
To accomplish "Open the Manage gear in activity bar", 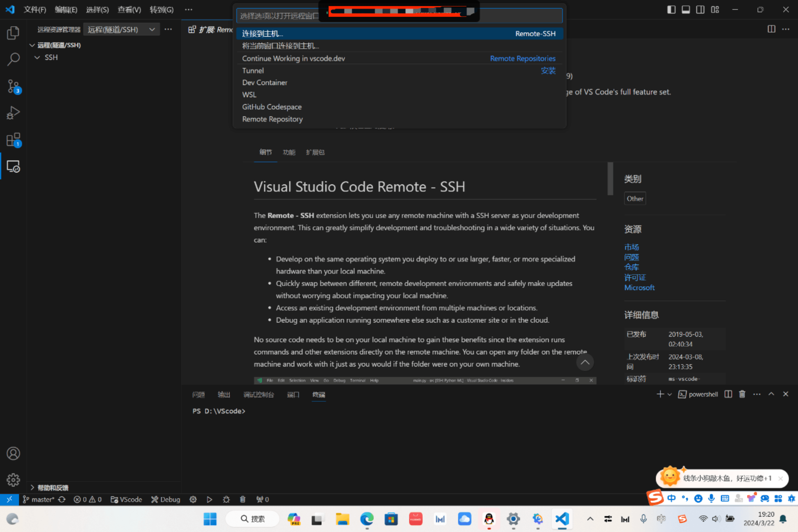I will click(x=13, y=480).
